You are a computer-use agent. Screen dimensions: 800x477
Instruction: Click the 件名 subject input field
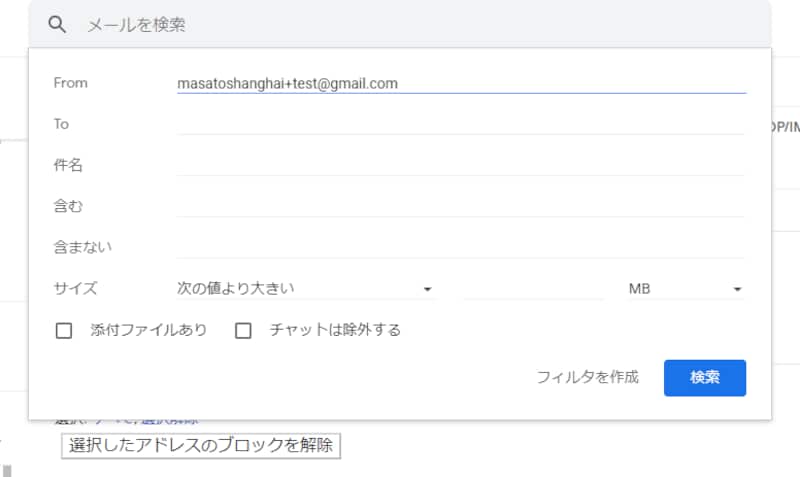tap(460, 165)
